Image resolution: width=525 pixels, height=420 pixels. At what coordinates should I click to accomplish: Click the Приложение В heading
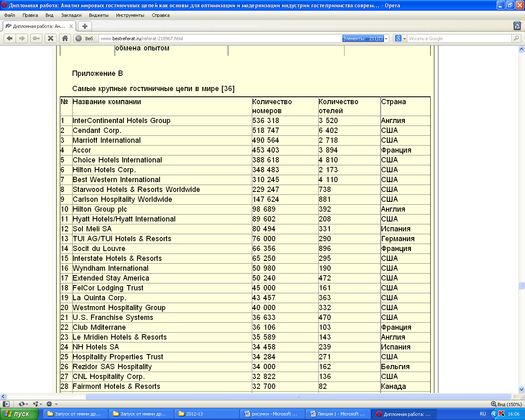(98, 73)
